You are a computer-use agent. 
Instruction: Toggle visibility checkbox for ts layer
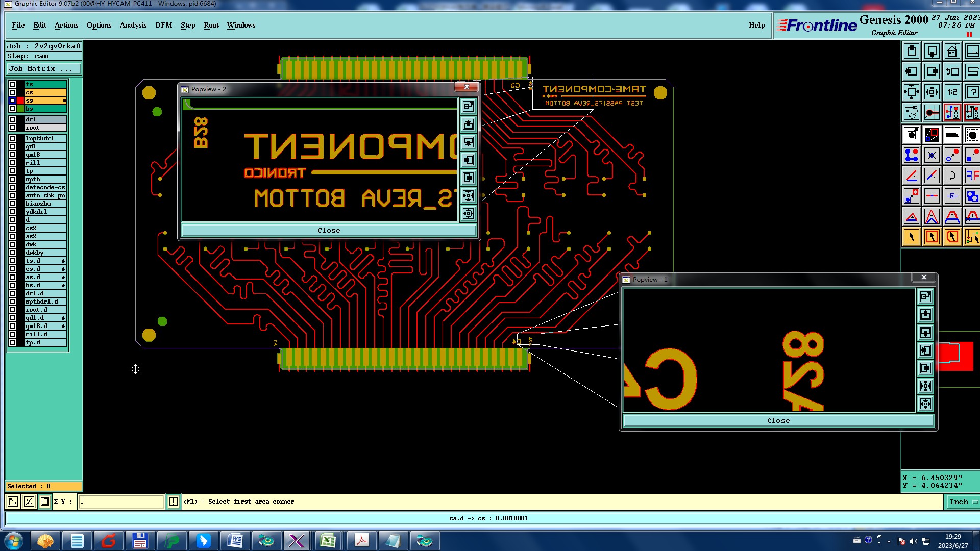pos(12,84)
